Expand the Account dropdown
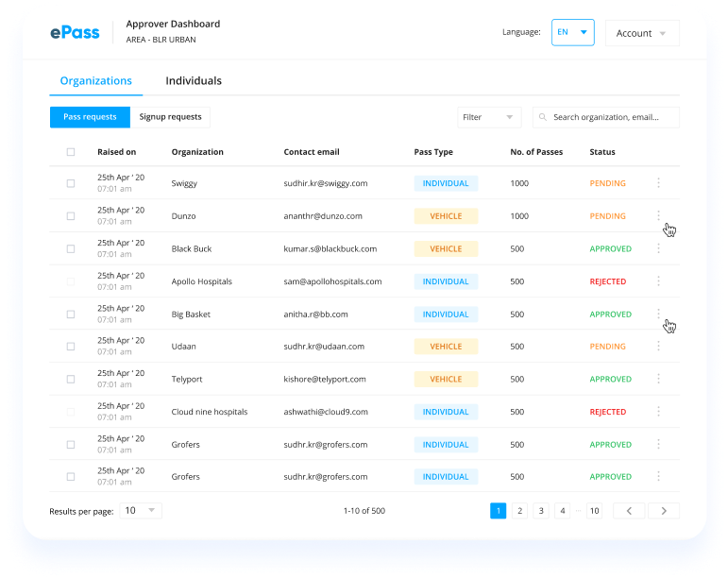 click(x=641, y=33)
